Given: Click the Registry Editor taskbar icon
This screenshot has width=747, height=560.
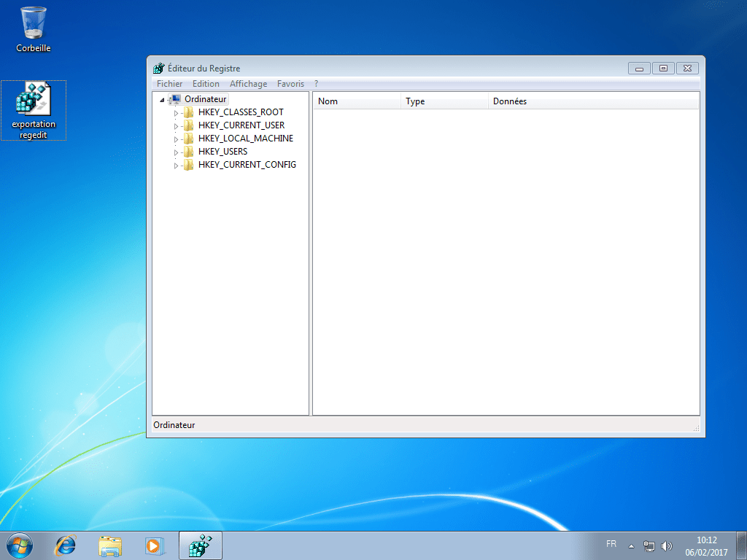Looking at the screenshot, I should (200, 545).
